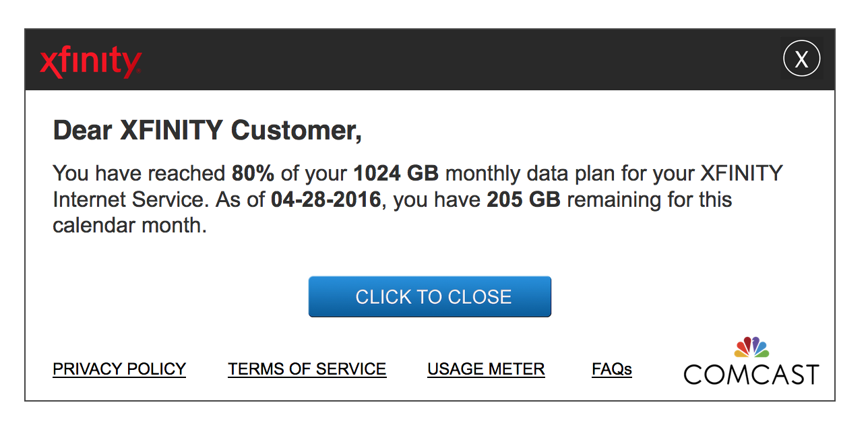This screenshot has height=442, width=868.
Task: Click the "Dear XFINITY Customer," heading
Action: (x=208, y=130)
